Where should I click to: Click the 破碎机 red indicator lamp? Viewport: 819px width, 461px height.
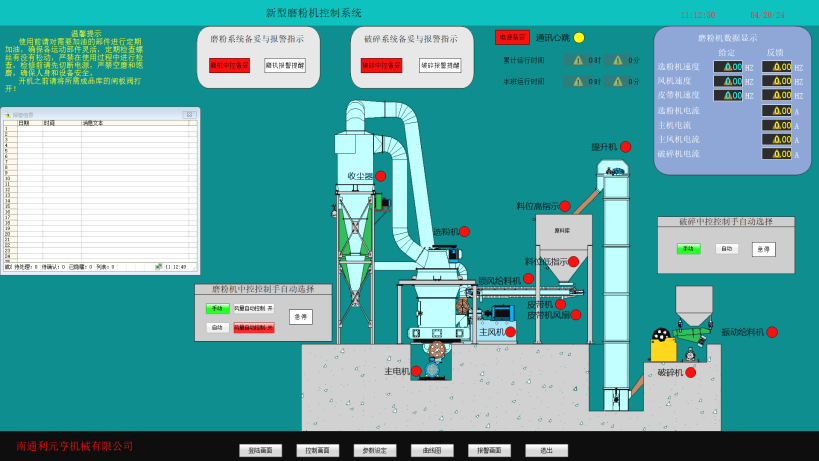690,372
